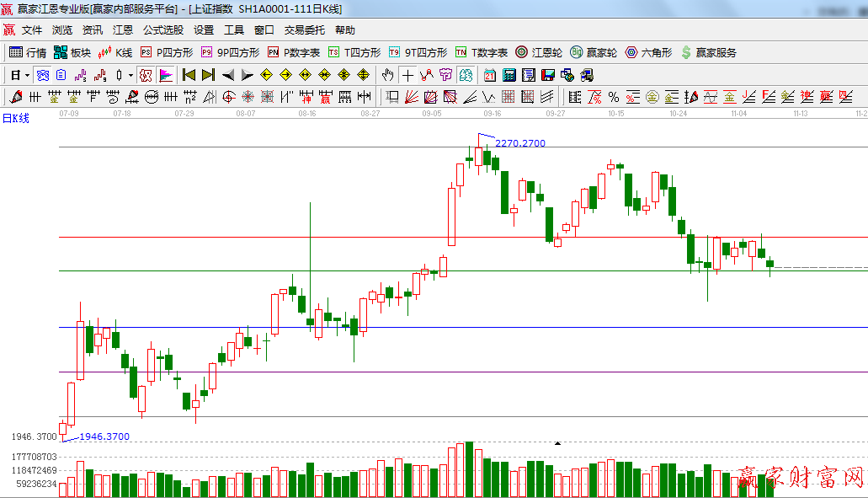Click the calendar icon showing 21
868x498 pixels.
(489, 75)
